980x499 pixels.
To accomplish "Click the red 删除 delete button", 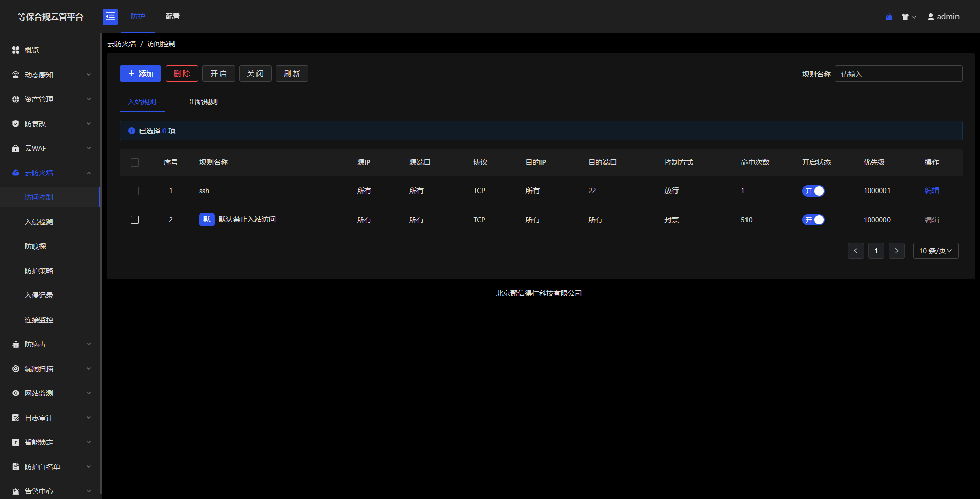I will click(182, 74).
